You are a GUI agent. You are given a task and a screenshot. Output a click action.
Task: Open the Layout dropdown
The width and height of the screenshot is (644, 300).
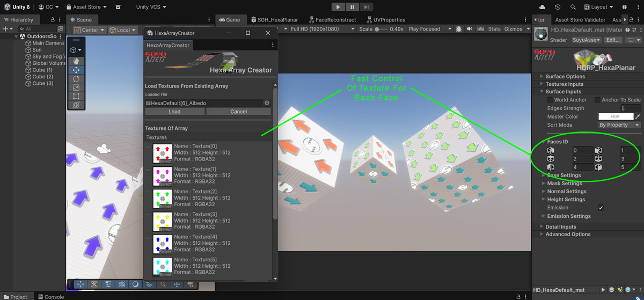tap(599, 7)
